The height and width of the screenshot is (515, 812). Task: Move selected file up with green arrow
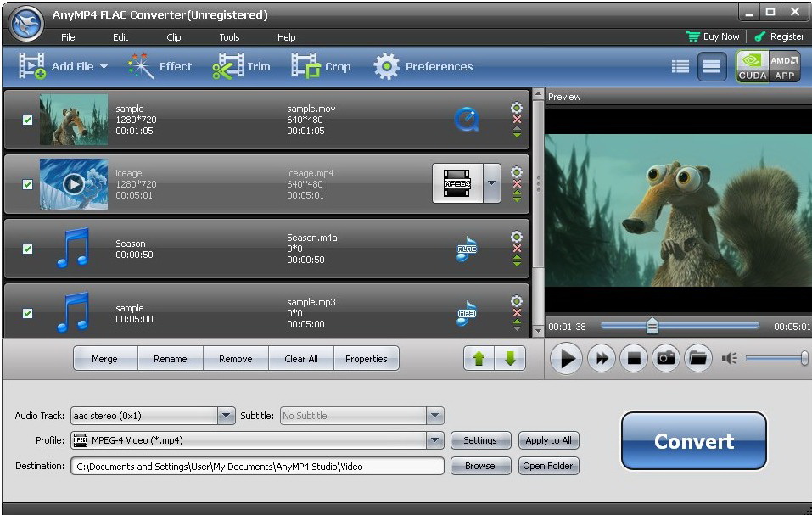click(x=479, y=359)
